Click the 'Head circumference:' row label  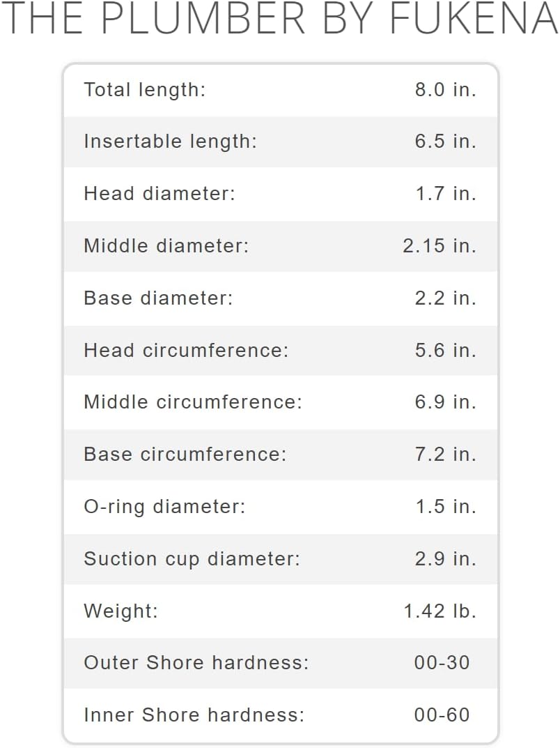tap(186, 350)
